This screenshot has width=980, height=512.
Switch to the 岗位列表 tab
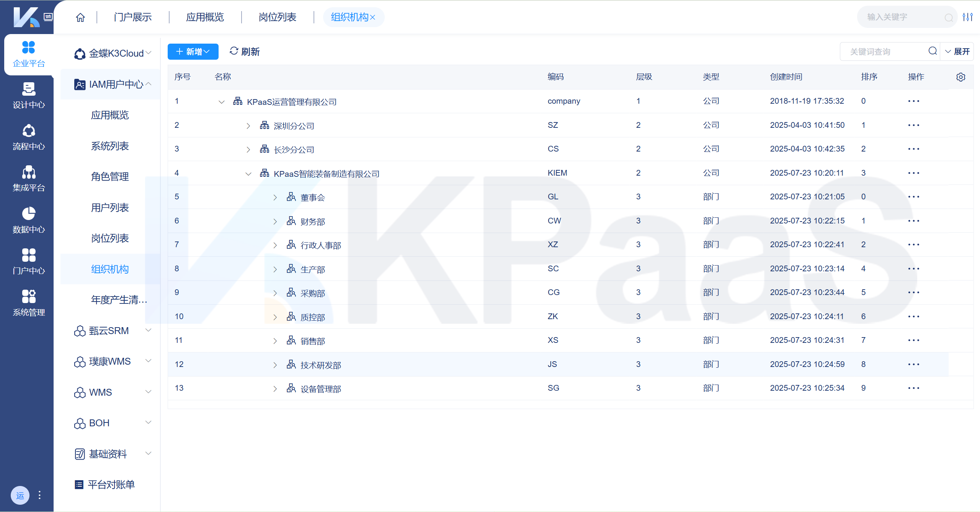[278, 17]
